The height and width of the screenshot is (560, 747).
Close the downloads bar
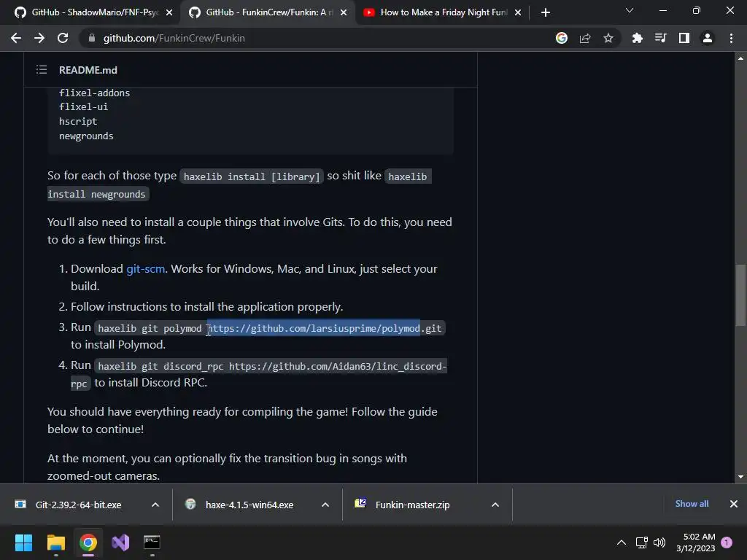pos(734,504)
